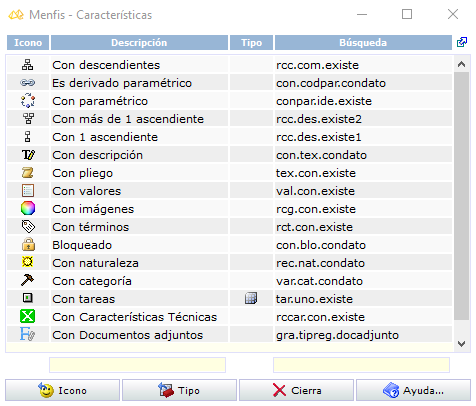This screenshot has height=406, width=476.
Task: Click the val.con.existe search cell
Action: (x=363, y=191)
